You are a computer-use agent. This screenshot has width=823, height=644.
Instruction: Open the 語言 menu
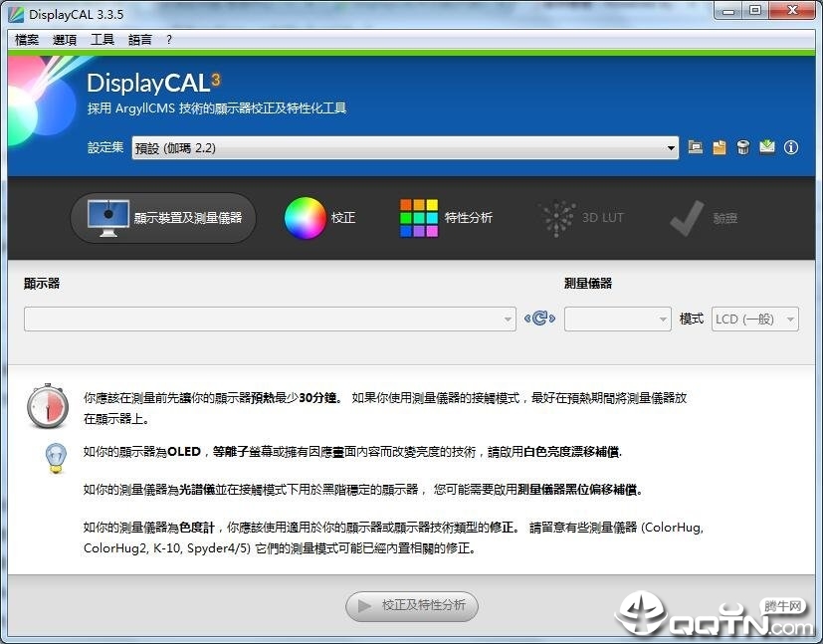pyautogui.click(x=140, y=40)
